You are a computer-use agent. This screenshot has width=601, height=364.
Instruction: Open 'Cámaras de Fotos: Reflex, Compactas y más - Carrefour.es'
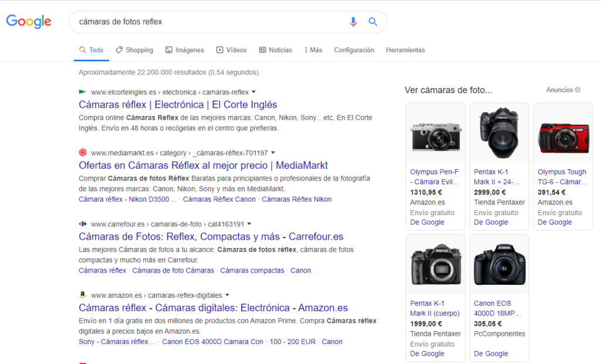(211, 237)
